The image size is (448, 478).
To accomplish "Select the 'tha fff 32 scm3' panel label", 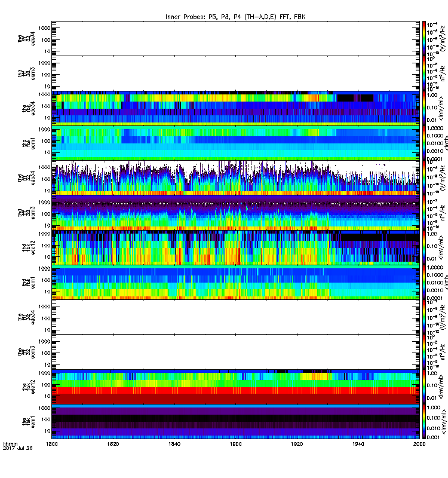I will point(26,73).
